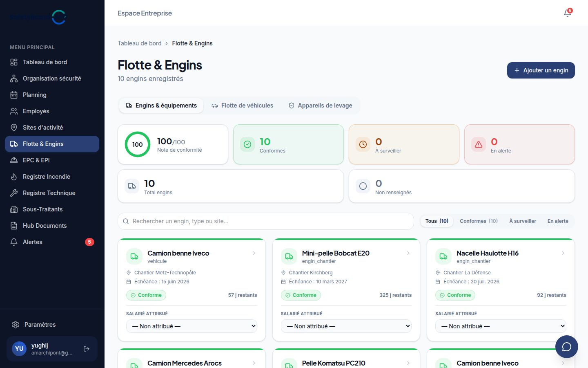The height and width of the screenshot is (368, 588).
Task: Click the search engin input field
Action: pyautogui.click(x=266, y=221)
